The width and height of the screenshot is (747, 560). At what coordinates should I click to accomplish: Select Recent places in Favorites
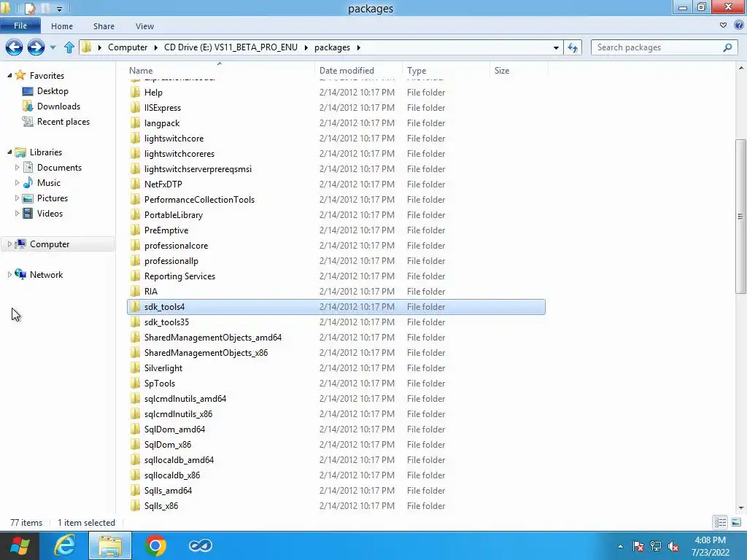pyautogui.click(x=63, y=122)
